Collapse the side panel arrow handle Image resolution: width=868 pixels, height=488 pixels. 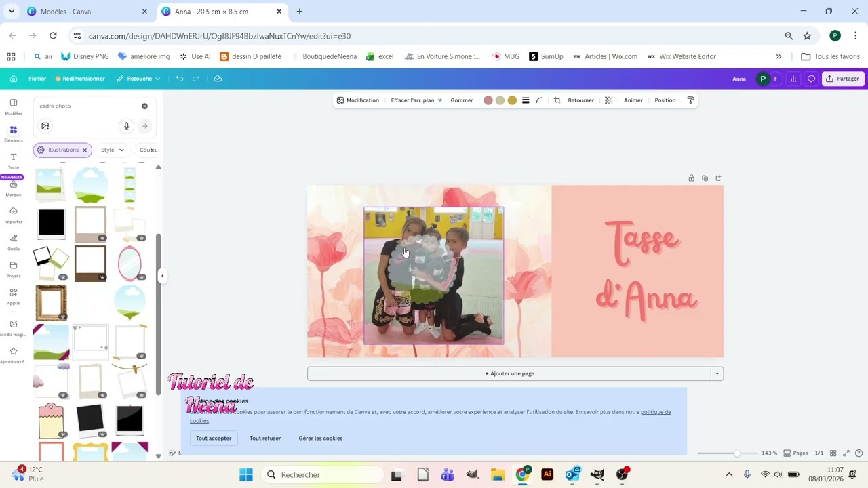[x=163, y=276]
